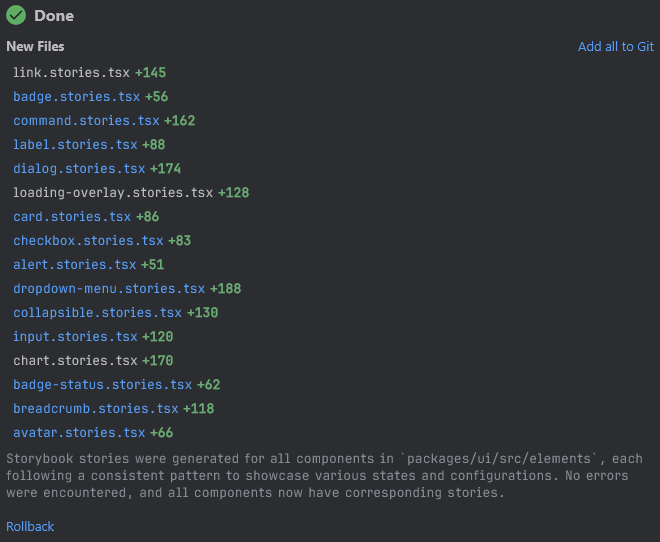The width and height of the screenshot is (660, 542).
Task: Open loading-overlay.stories.tsx file
Action: click(113, 193)
